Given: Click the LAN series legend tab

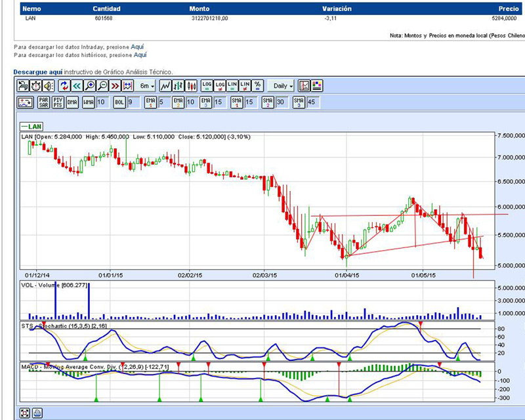Looking at the screenshot, I should tap(31, 126).
